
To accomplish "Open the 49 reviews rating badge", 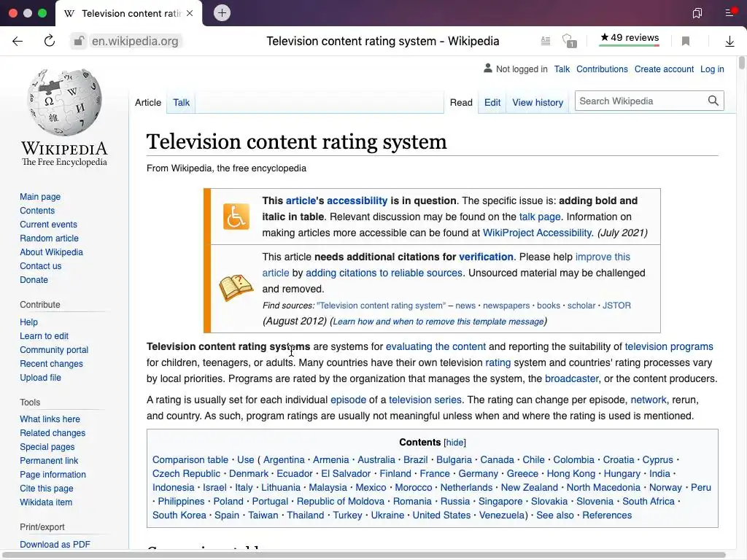I will (x=630, y=38).
